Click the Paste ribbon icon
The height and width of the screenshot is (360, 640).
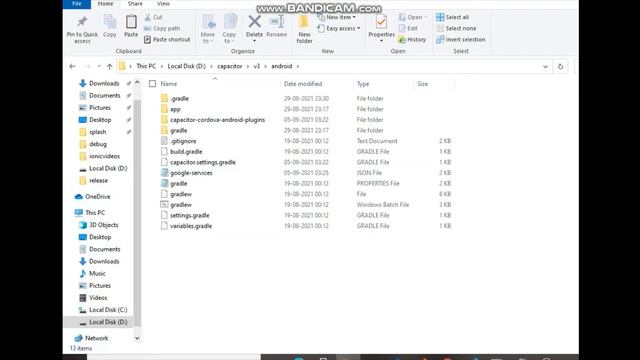click(131, 22)
